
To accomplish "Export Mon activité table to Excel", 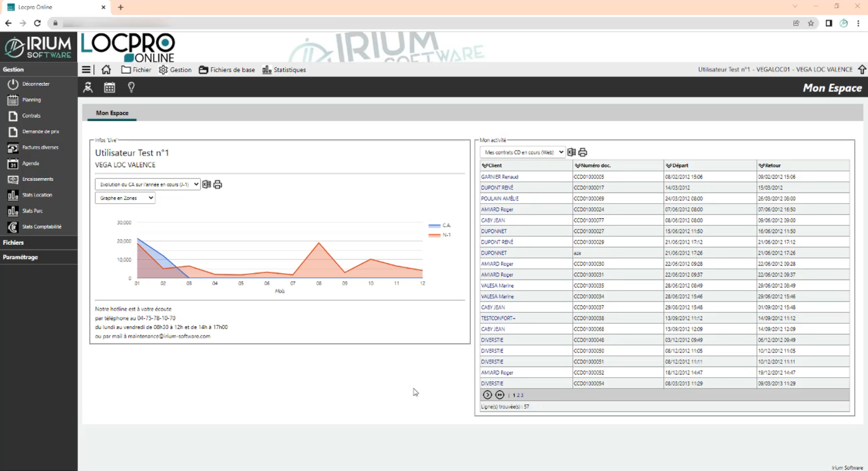I will (571, 152).
